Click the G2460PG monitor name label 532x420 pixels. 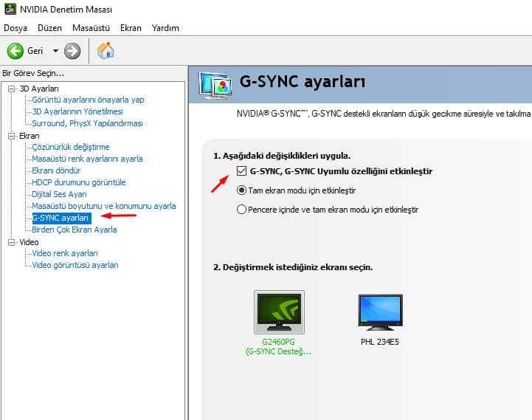(x=279, y=342)
